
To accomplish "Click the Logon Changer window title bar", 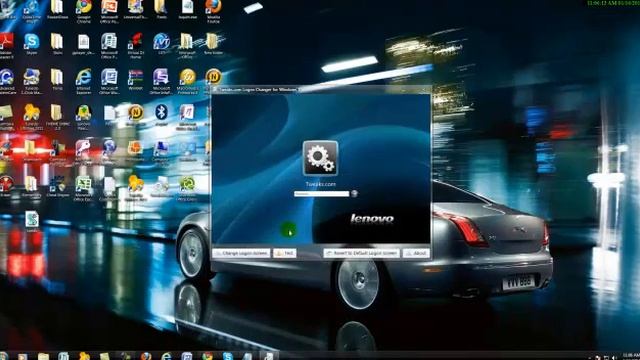I will [320, 89].
